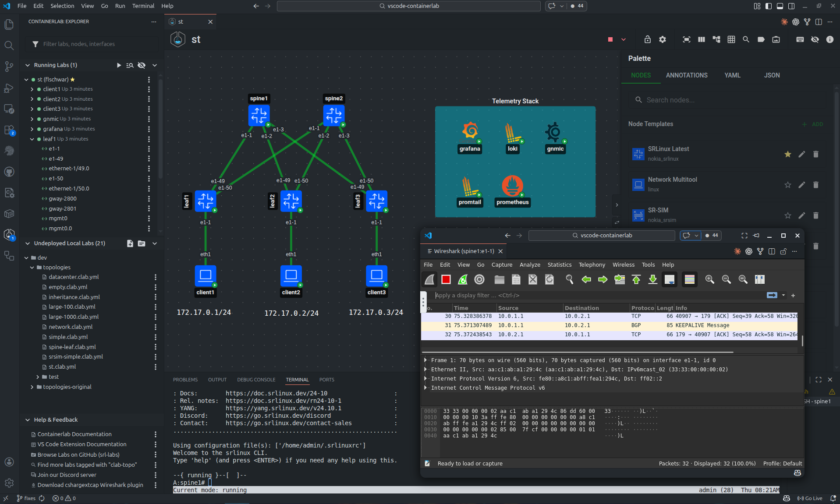Stop the lab with the red square button

tap(610, 39)
